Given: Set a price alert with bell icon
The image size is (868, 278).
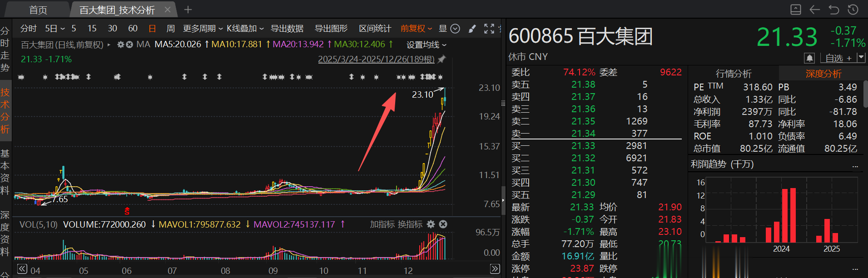Looking at the screenshot, I should click(x=809, y=58).
